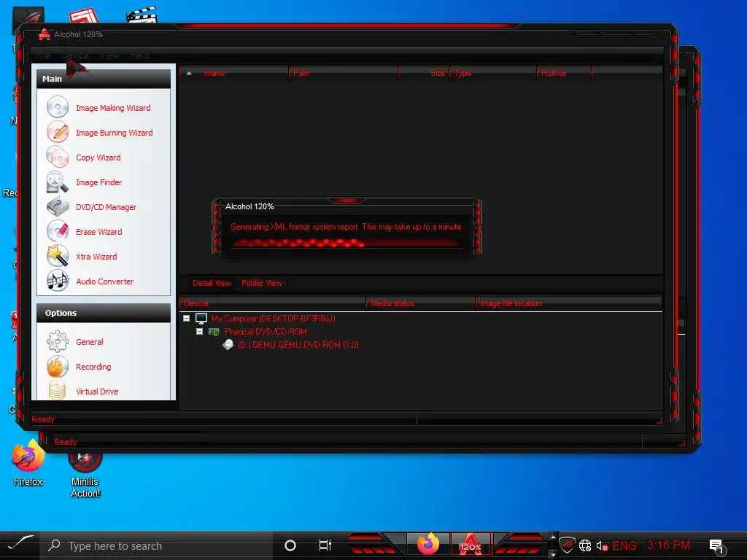Screen dimensions: 747x560
Task: Open the notification center icon
Action: (716, 545)
